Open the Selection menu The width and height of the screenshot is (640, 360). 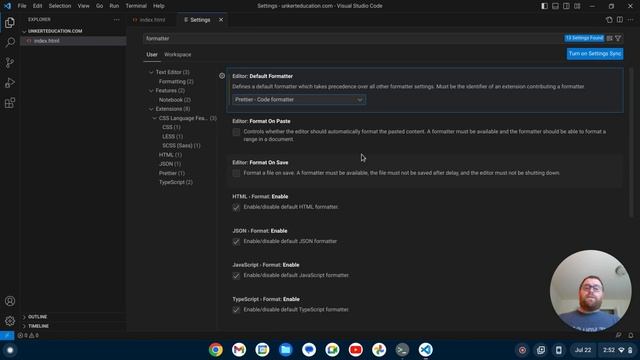(x=60, y=6)
